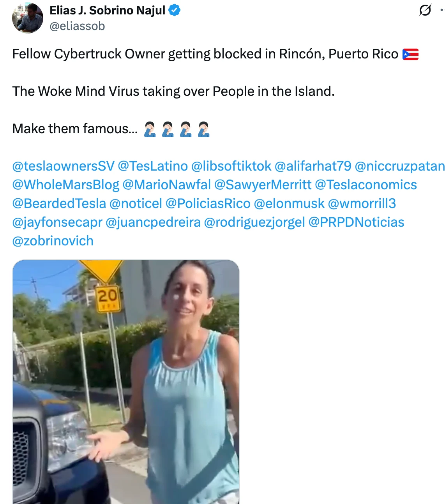Click the blue verified badge
The image size is (445, 504).
pyautogui.click(x=175, y=10)
